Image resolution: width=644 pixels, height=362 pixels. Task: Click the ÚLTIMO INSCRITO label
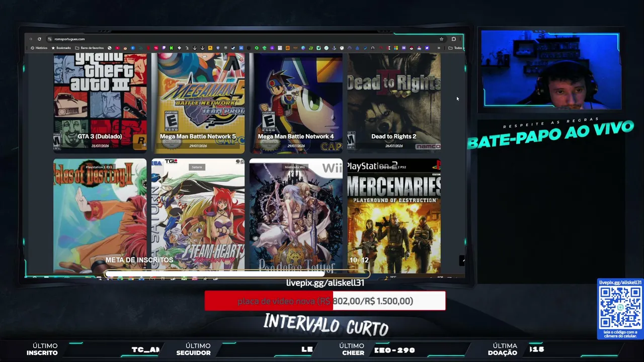click(x=42, y=349)
